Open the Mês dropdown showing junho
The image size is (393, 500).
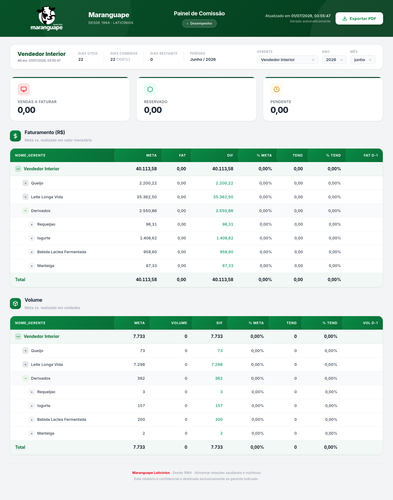point(363,60)
